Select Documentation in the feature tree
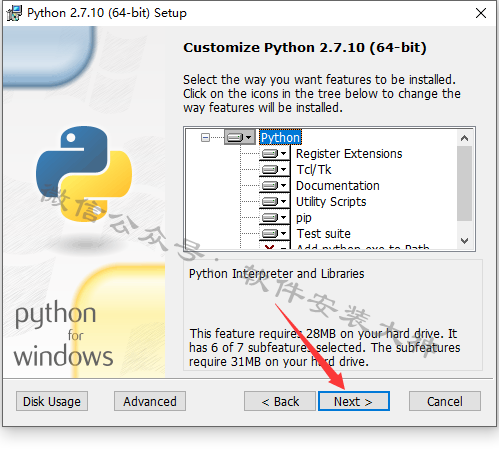Image resolution: width=499 pixels, height=459 pixels. [x=338, y=186]
